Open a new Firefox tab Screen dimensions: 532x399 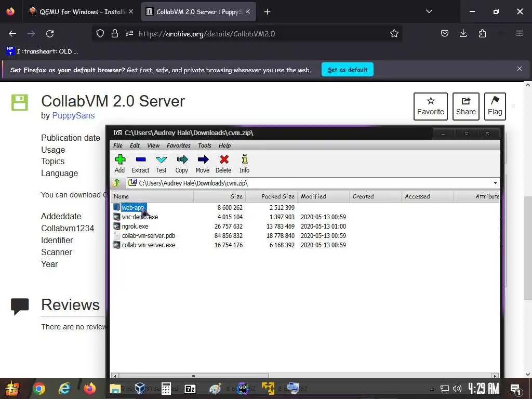point(268,12)
